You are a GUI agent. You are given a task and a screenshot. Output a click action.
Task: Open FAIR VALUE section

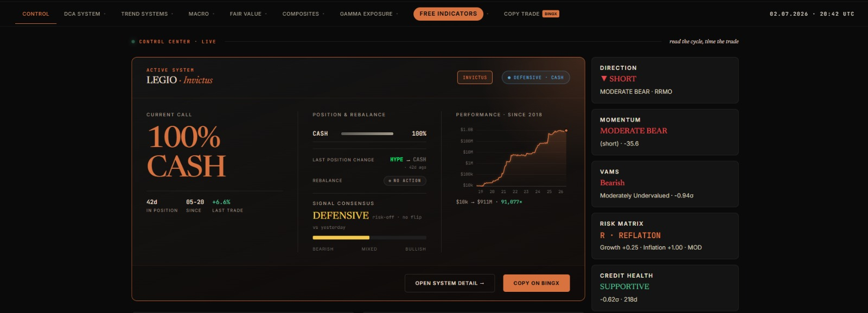click(246, 14)
